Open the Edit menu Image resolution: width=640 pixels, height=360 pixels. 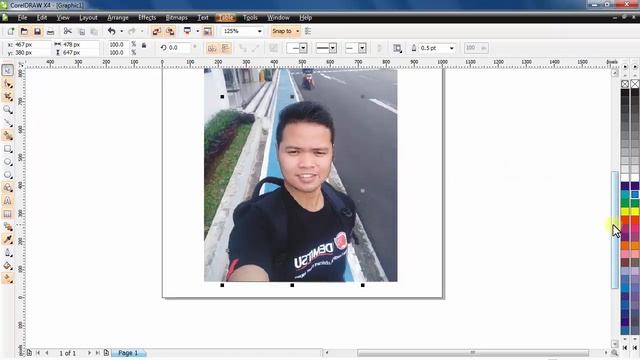(42, 18)
